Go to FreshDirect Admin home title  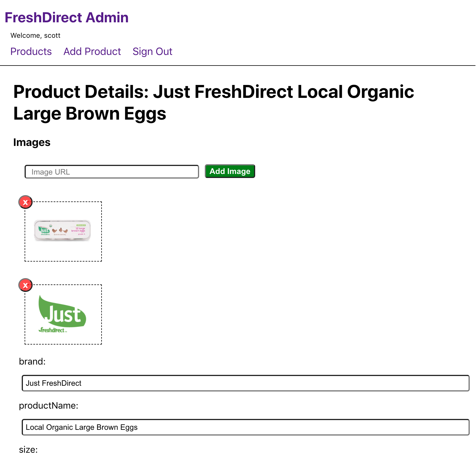point(67,17)
